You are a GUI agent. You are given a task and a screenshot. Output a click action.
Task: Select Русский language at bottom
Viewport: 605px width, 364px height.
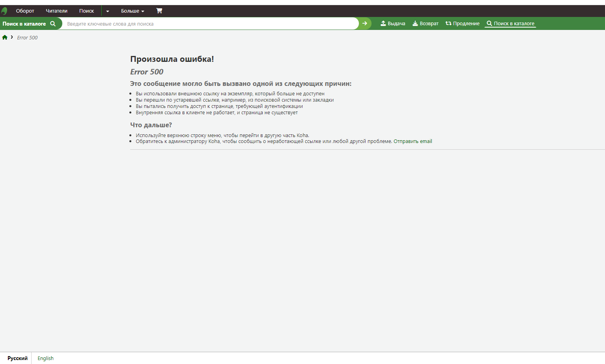[x=17, y=358]
